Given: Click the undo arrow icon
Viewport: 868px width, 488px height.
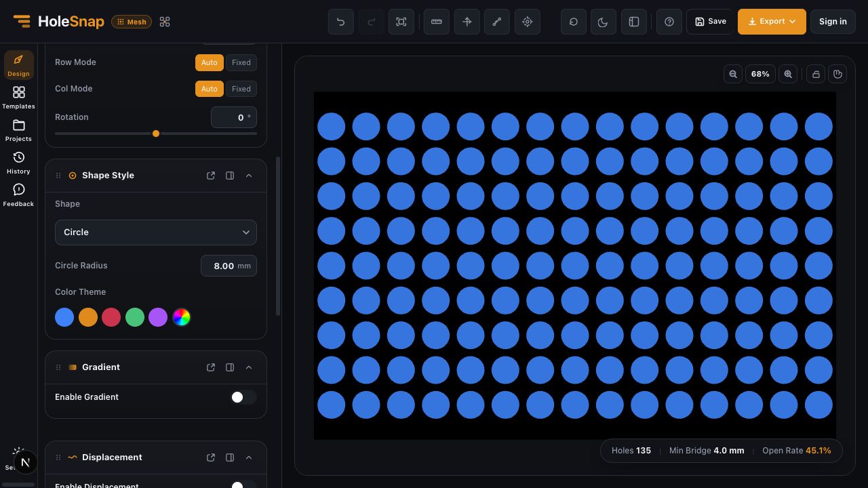Looking at the screenshot, I should coord(341,22).
